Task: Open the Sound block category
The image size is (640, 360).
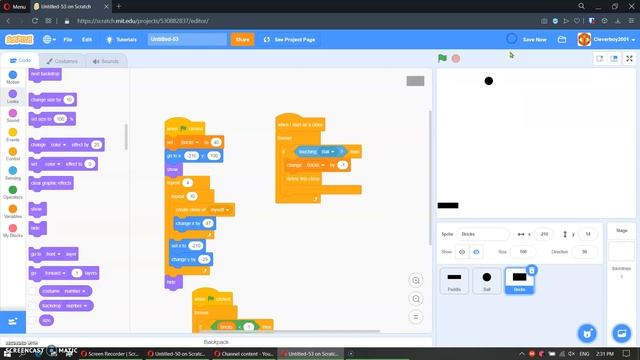Action: [x=13, y=116]
